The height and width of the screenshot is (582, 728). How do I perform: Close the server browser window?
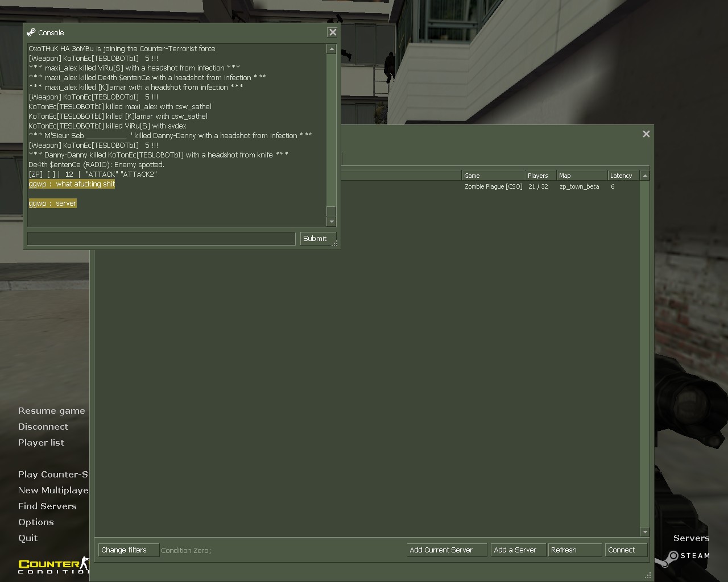coord(646,134)
